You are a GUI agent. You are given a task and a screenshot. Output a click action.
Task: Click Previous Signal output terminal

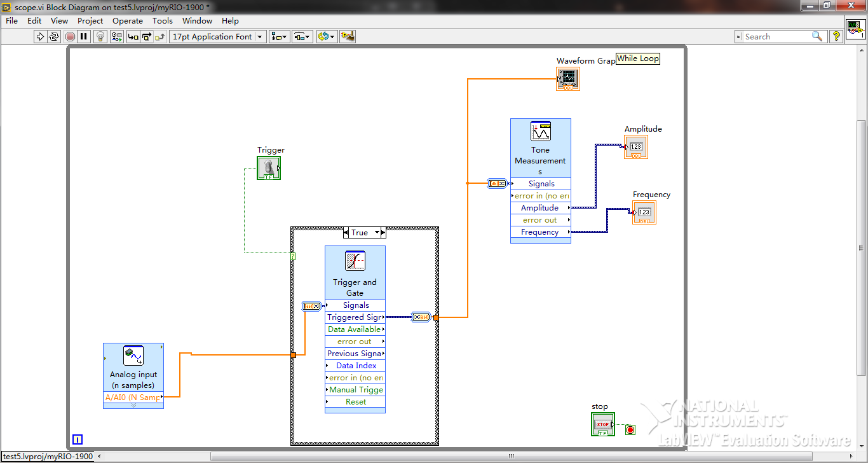pyautogui.click(x=355, y=354)
